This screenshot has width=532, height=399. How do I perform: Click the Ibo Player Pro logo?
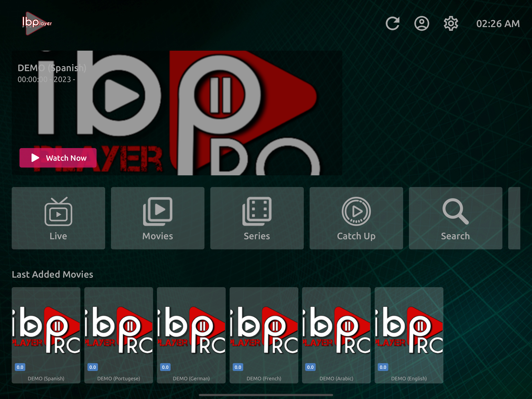point(37,23)
